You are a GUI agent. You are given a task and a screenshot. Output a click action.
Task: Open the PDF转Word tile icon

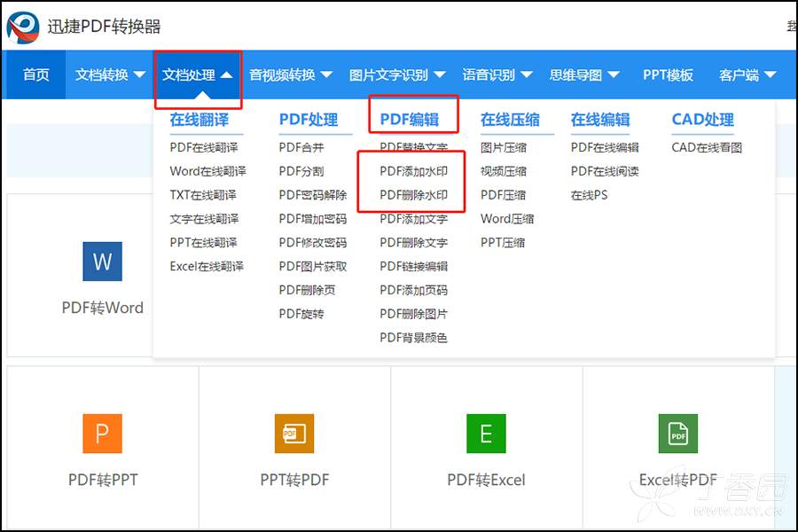(102, 262)
